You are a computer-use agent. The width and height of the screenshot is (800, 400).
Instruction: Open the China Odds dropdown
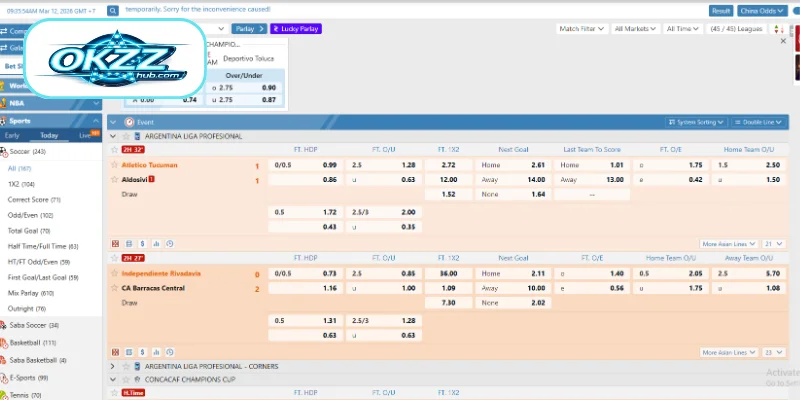762,11
